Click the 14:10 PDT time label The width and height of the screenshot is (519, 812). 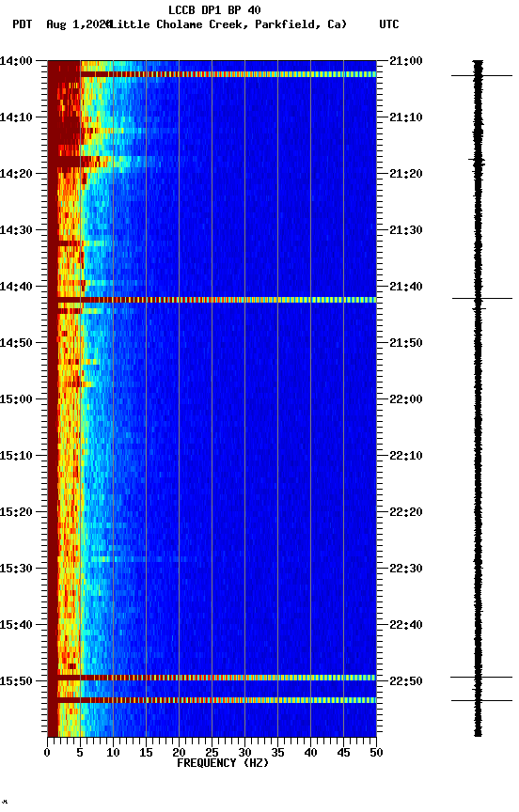(16, 117)
